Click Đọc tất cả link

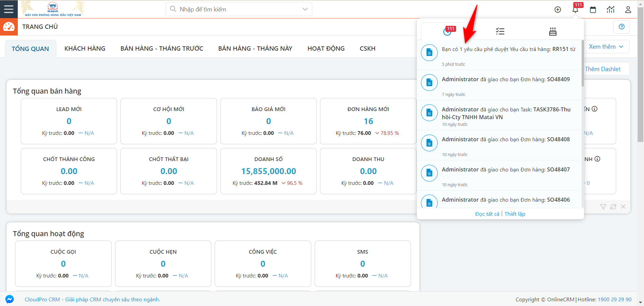(x=487, y=214)
